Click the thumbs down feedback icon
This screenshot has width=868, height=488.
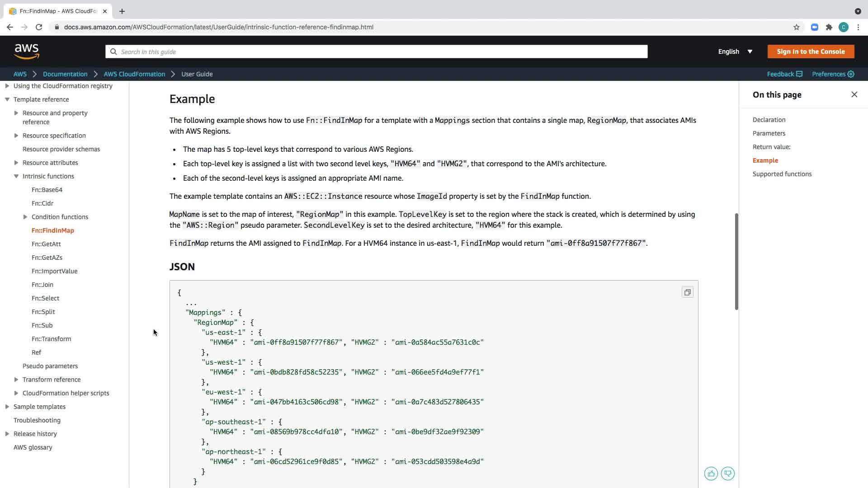pyautogui.click(x=728, y=474)
